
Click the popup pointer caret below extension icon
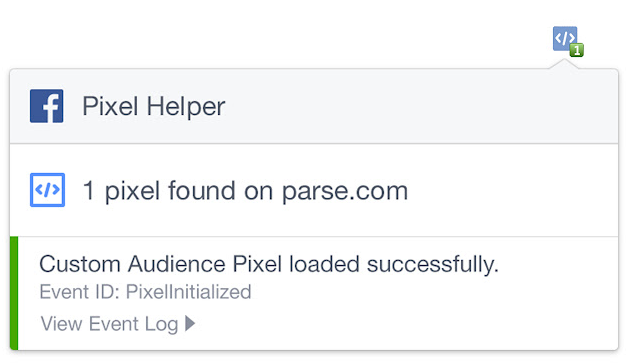564,64
